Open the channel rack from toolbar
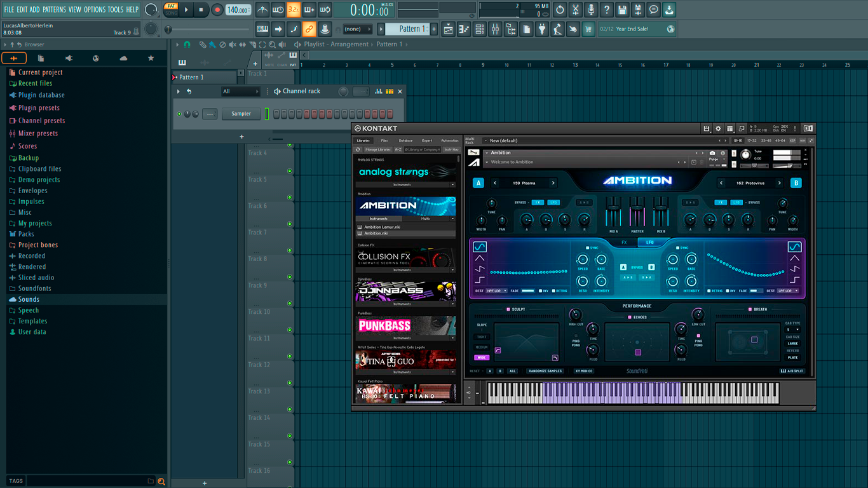This screenshot has width=868, height=488. point(480,29)
